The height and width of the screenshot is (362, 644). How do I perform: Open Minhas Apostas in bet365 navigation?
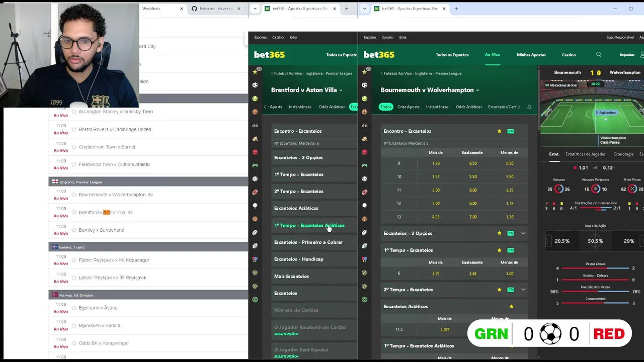point(531,55)
